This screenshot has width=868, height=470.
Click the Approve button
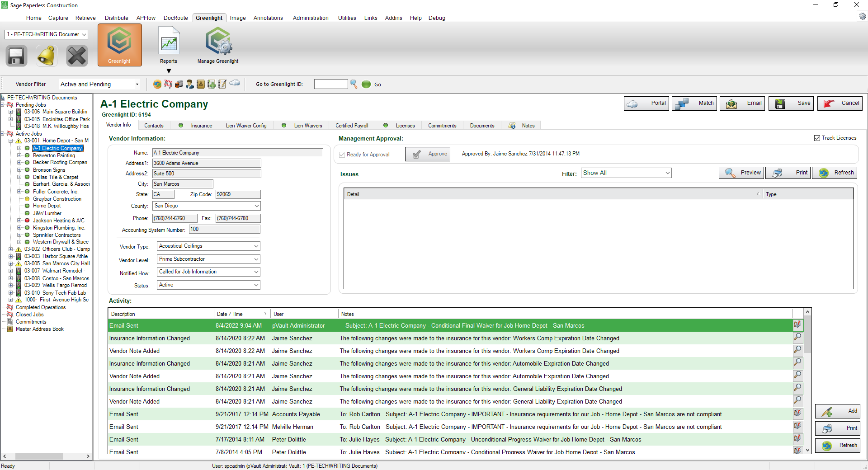click(x=428, y=154)
